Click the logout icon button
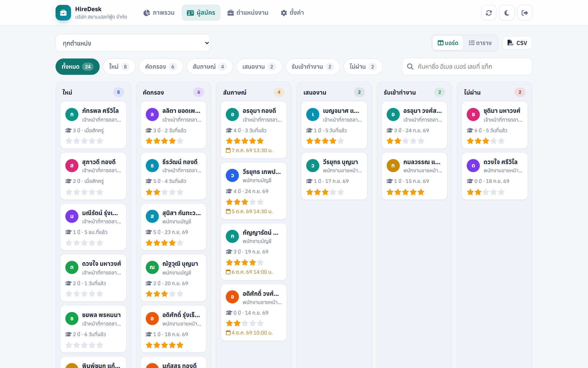The image size is (588, 368). (x=525, y=13)
